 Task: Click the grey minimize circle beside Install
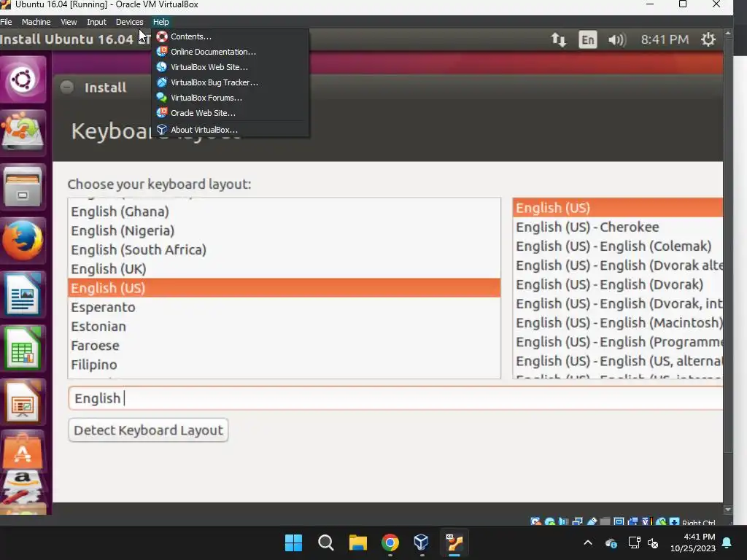point(67,87)
